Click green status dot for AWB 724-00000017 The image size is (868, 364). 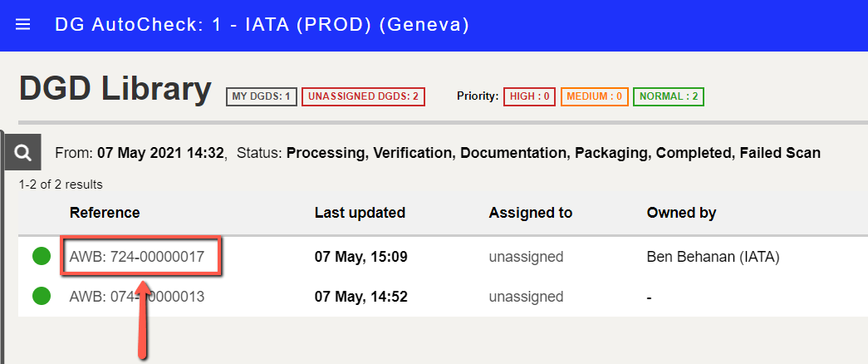pos(42,257)
